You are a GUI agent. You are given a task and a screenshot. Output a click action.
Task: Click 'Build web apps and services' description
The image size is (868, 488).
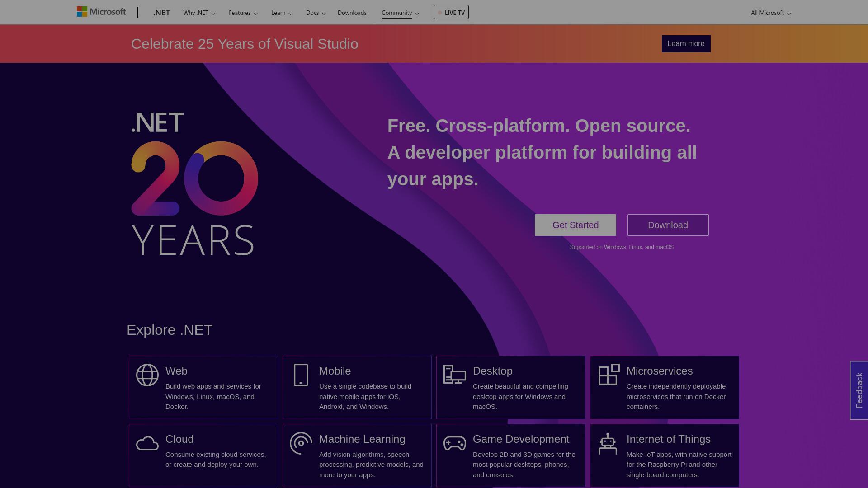pos(213,396)
